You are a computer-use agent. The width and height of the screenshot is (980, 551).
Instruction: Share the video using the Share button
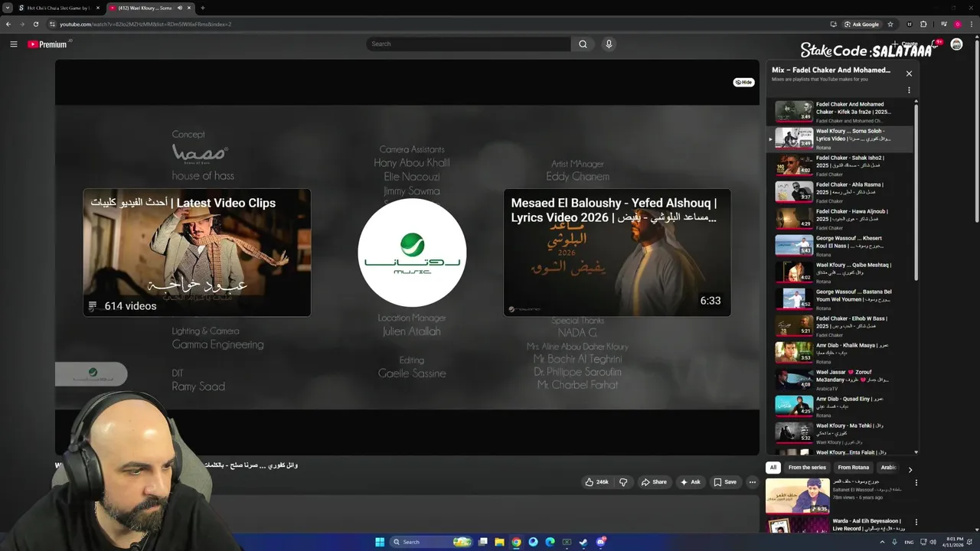pyautogui.click(x=654, y=482)
